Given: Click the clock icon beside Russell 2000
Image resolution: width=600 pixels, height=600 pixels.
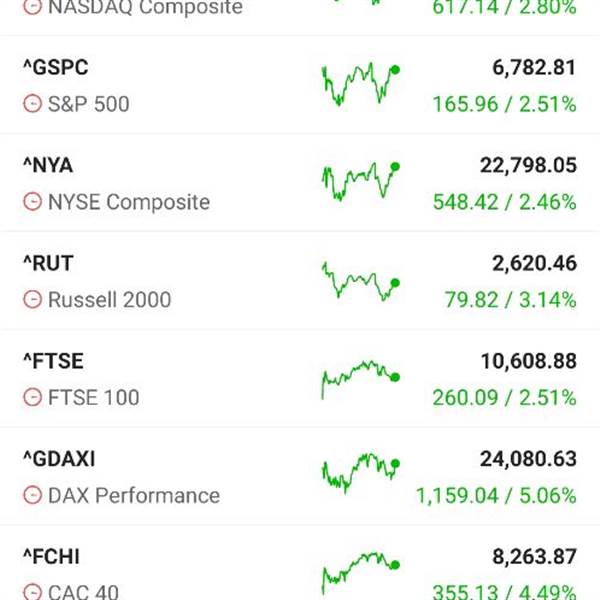Looking at the screenshot, I should pyautogui.click(x=32, y=300).
